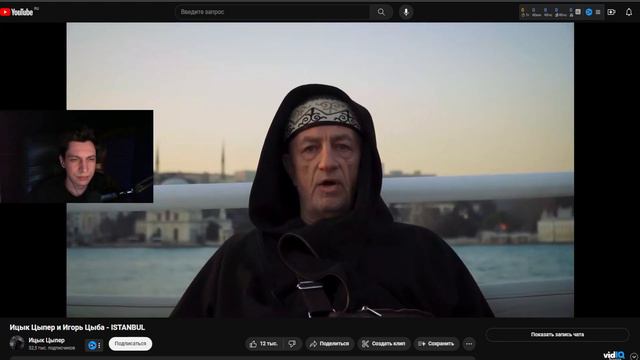Focus the "Введите запрос" search field

[272, 12]
